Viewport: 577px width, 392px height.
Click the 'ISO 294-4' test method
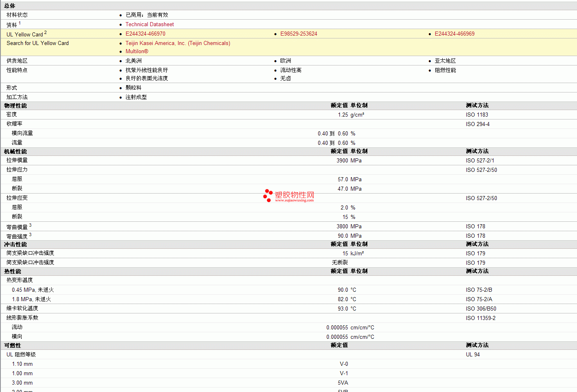tap(477, 124)
